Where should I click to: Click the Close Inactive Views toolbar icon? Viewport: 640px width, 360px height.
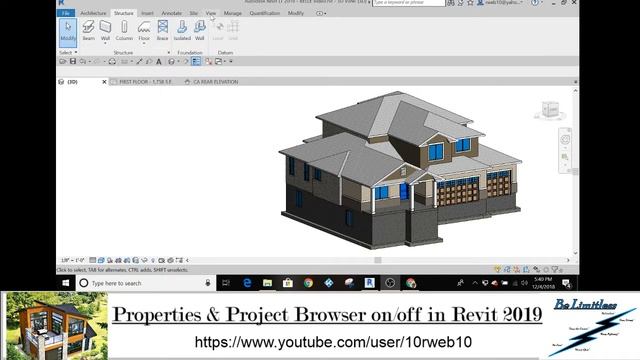tap(209, 62)
